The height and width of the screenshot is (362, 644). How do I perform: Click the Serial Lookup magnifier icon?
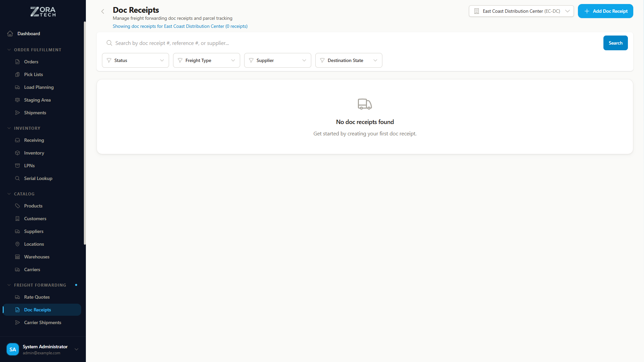[x=17, y=178]
